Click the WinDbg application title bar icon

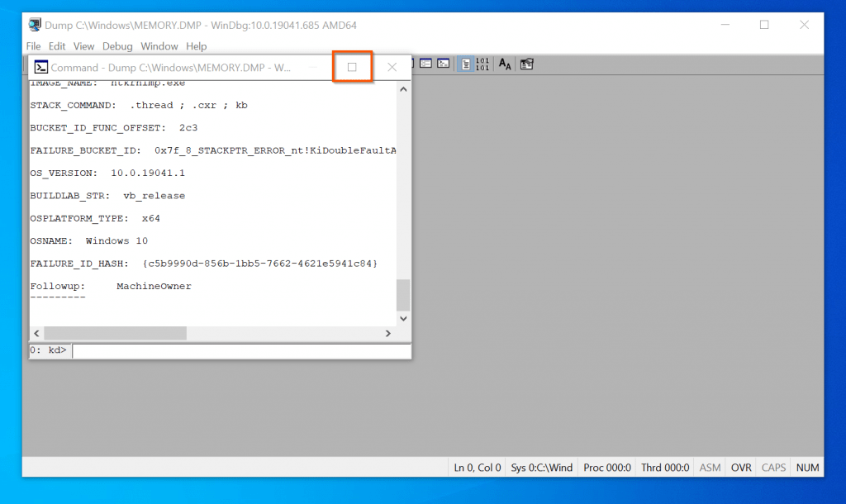click(x=35, y=25)
